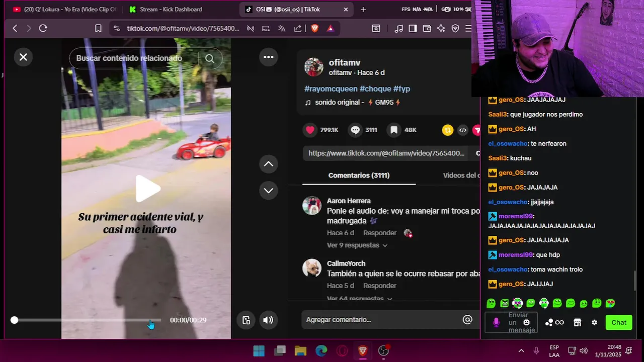Save video with the bookmark icon
Image resolution: width=644 pixels, height=362 pixels.
pos(394,130)
